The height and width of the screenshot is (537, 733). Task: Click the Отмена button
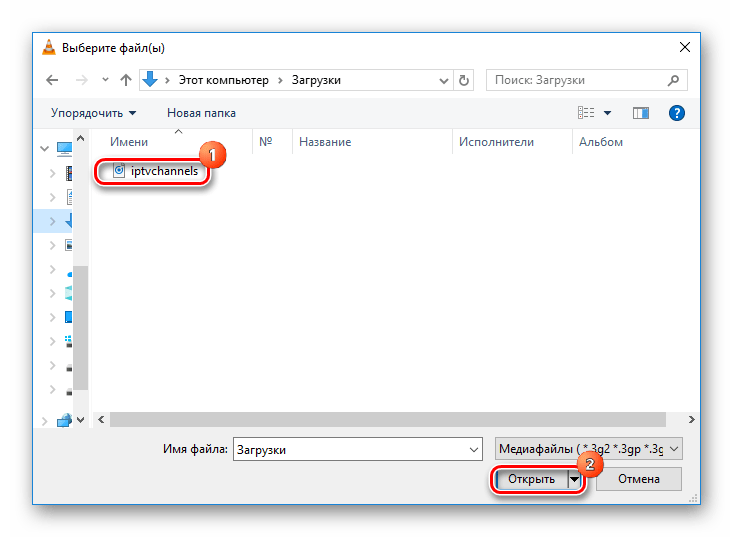point(639,479)
